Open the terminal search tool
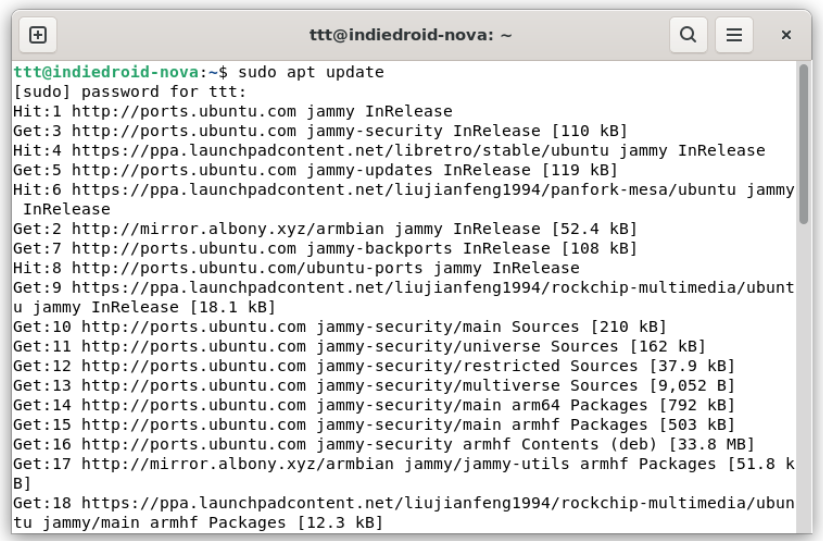The height and width of the screenshot is (541, 823). [688, 35]
